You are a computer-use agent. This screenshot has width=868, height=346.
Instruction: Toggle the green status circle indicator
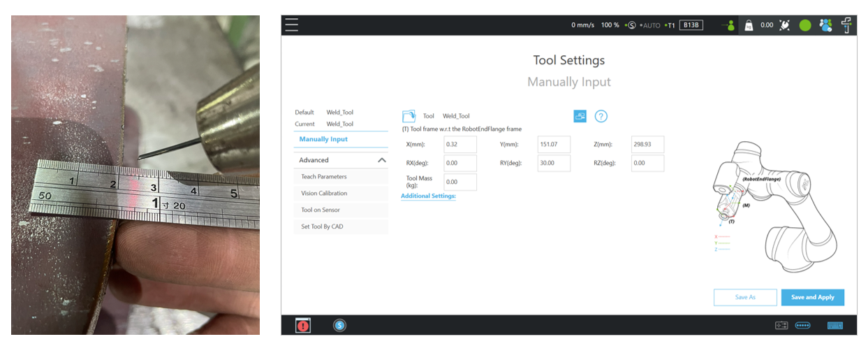pyautogui.click(x=804, y=24)
